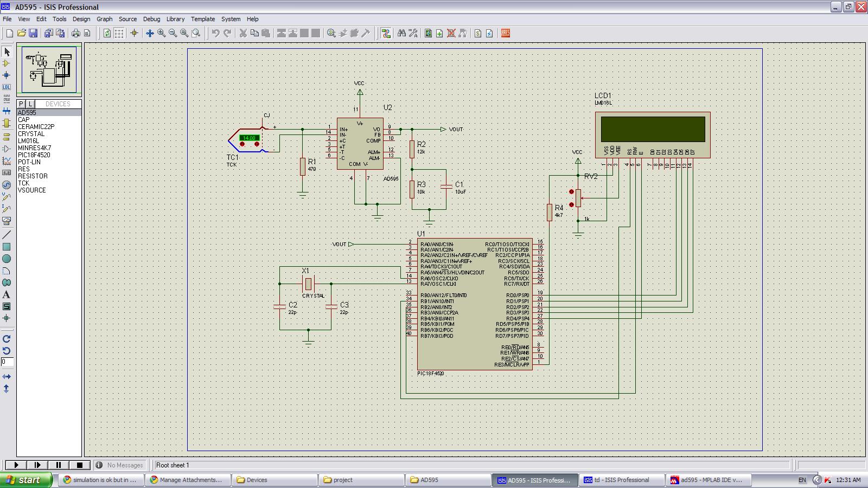This screenshot has height=488, width=868.
Task: Select the Component Mode tool
Action: 7,63
